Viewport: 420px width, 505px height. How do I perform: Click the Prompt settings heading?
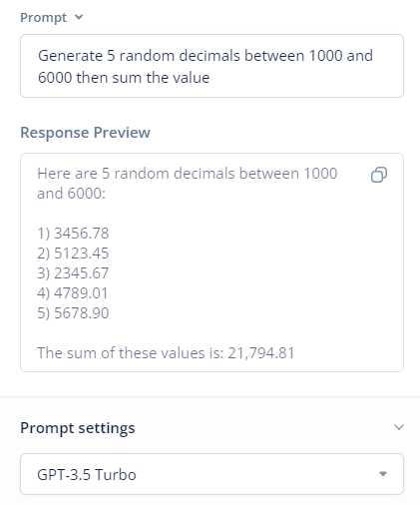click(78, 428)
